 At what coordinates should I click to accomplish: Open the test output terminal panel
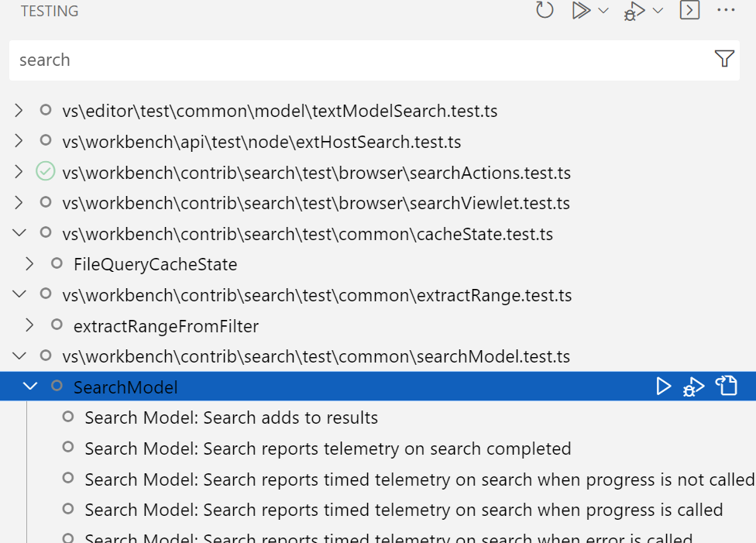(689, 11)
